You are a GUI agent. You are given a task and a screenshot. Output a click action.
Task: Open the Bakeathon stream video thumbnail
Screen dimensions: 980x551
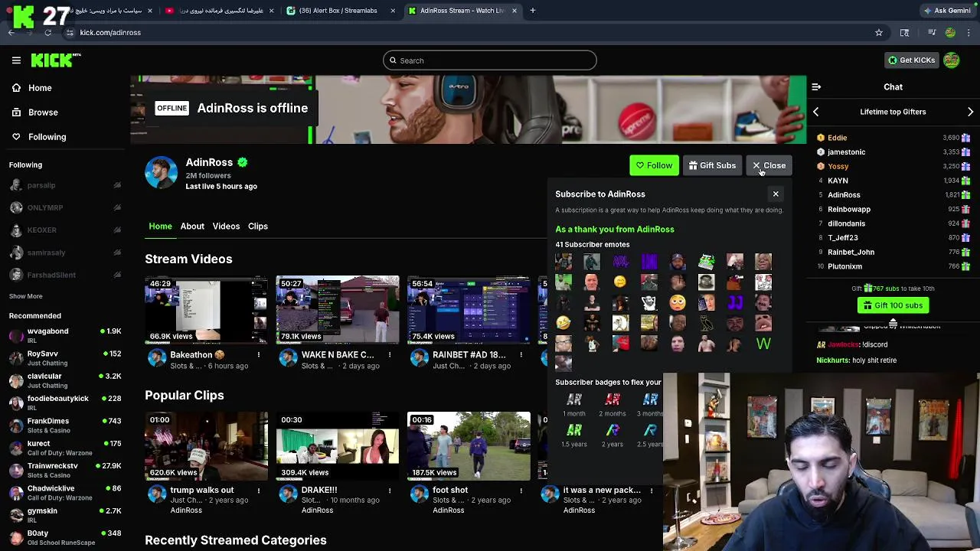click(x=206, y=310)
